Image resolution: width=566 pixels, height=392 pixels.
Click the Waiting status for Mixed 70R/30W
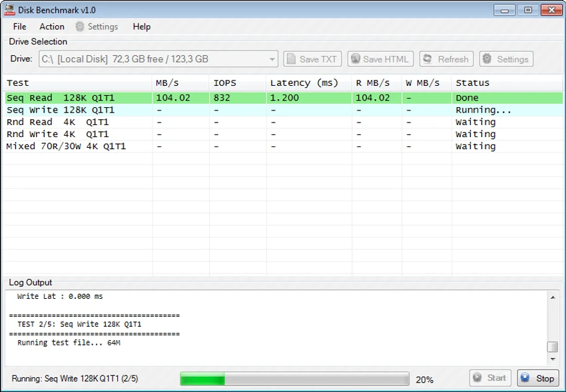pyautogui.click(x=475, y=146)
